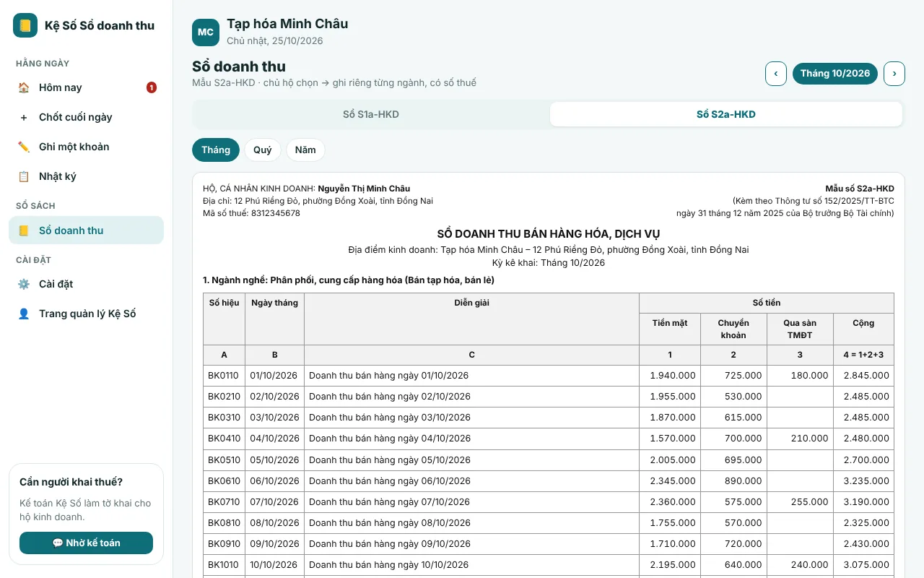The image size is (924, 578).
Task: Click the e-commerce amount 240.000 in BK1010
Action: [800, 564]
